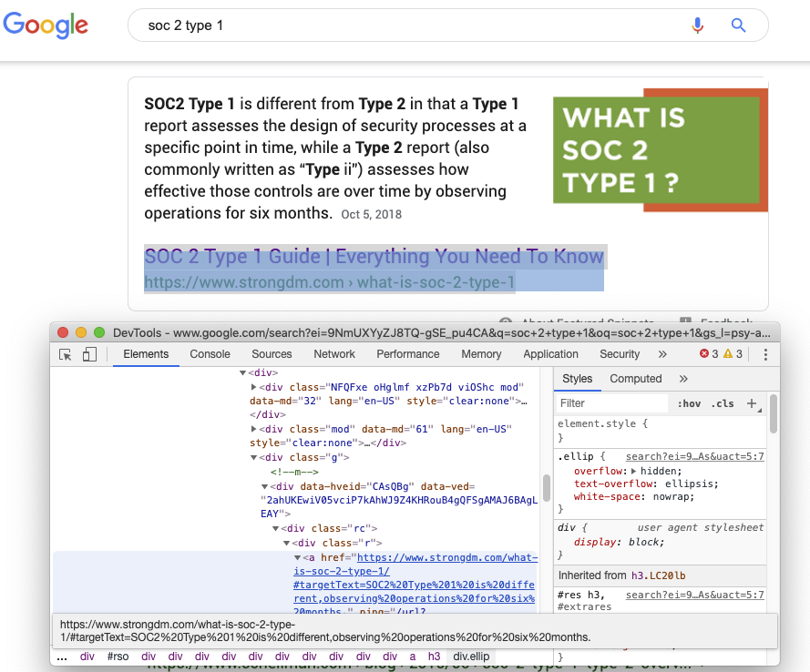Select h3 in DOM breadcrumb bar
This screenshot has height=672, width=810.
coord(434,657)
